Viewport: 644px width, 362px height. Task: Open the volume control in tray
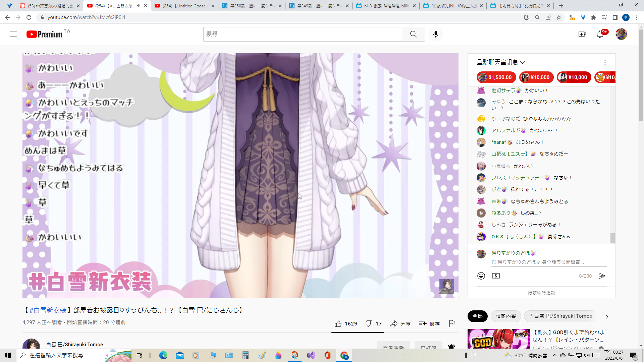point(586,355)
